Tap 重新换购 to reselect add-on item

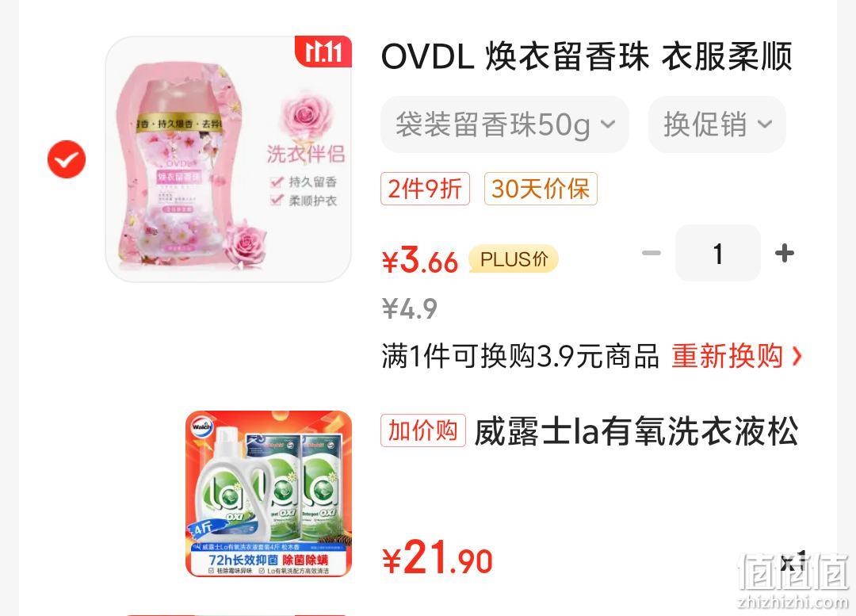click(727, 356)
